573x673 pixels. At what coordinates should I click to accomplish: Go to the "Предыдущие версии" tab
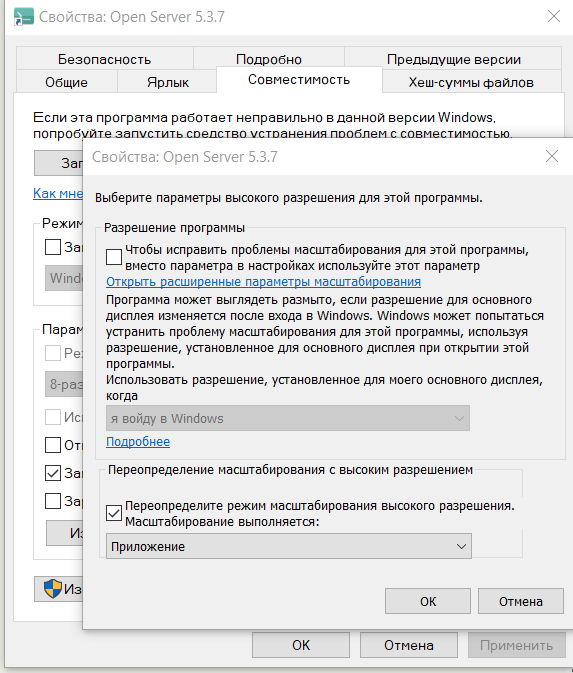[x=453, y=59]
